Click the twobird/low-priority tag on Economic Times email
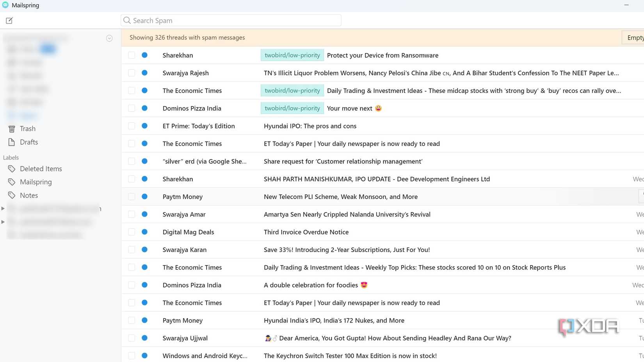Viewport: 644px width, 362px height. coord(292,90)
